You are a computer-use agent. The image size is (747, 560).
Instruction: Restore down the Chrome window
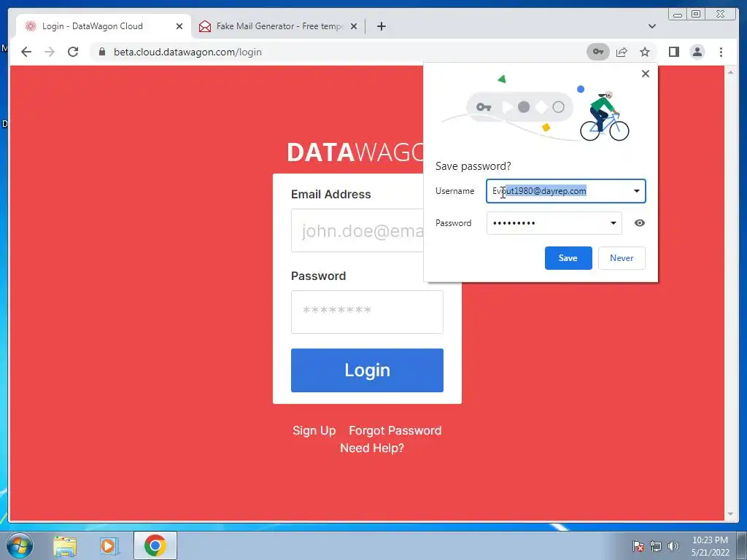696,15
